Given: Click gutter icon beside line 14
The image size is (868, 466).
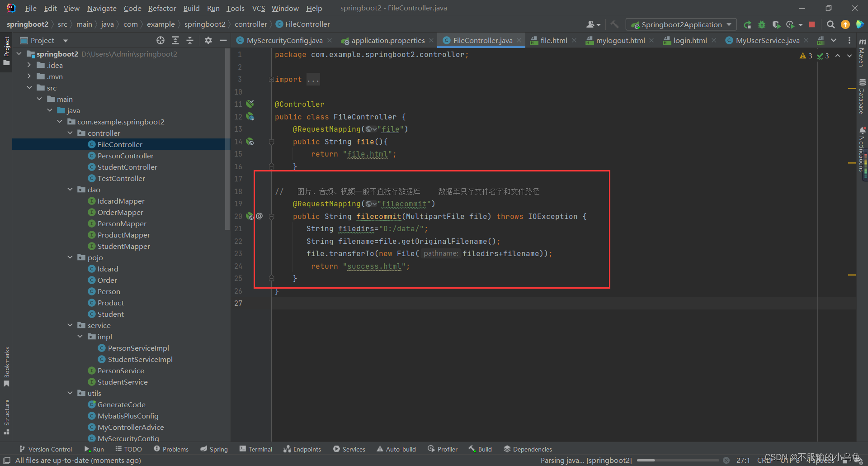Looking at the screenshot, I should pyautogui.click(x=250, y=142).
